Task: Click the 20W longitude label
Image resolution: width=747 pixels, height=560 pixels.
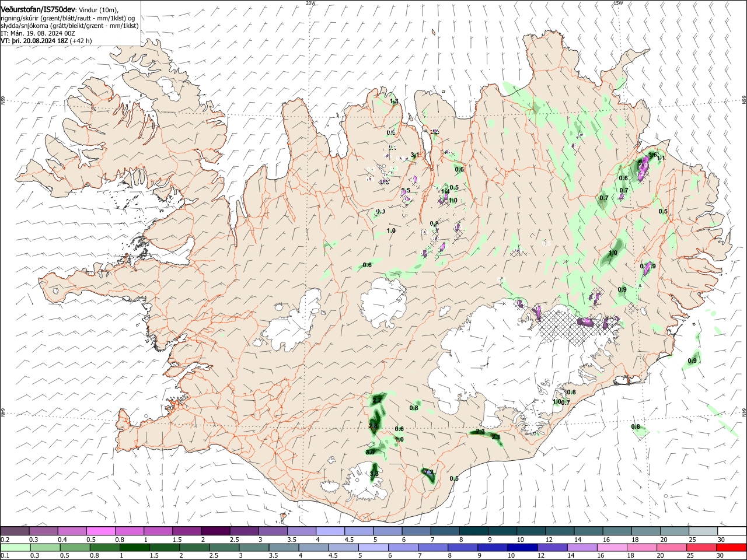Action: click(310, 3)
